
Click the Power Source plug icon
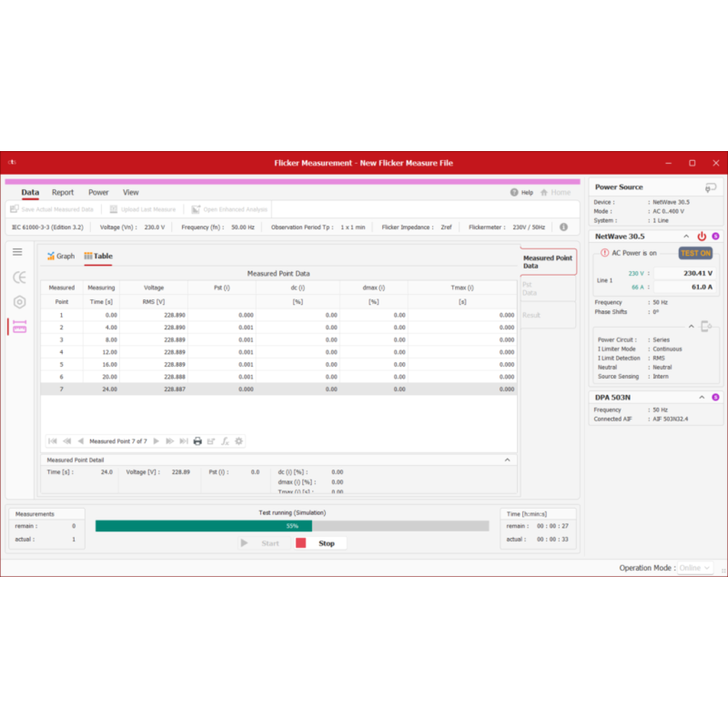[710, 187]
